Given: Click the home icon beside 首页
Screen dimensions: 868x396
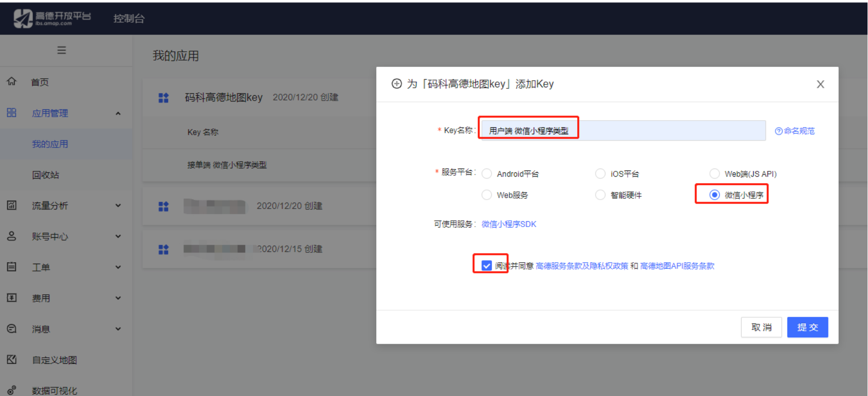Looking at the screenshot, I should point(12,81).
